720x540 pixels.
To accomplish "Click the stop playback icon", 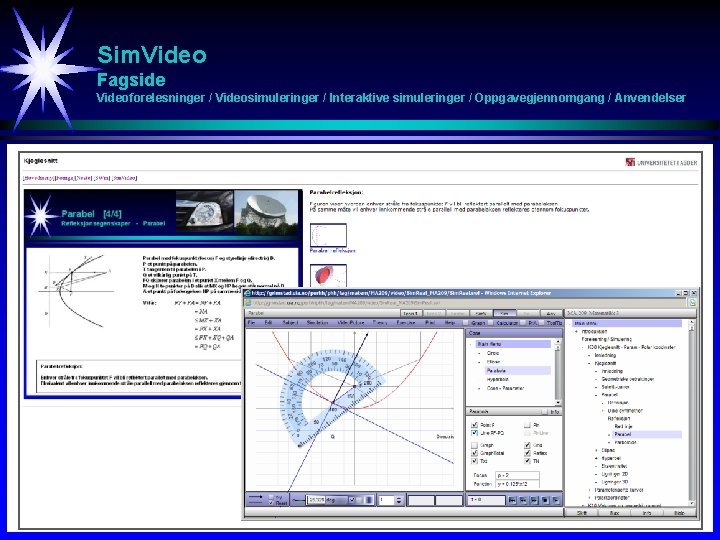I will click(545, 500).
